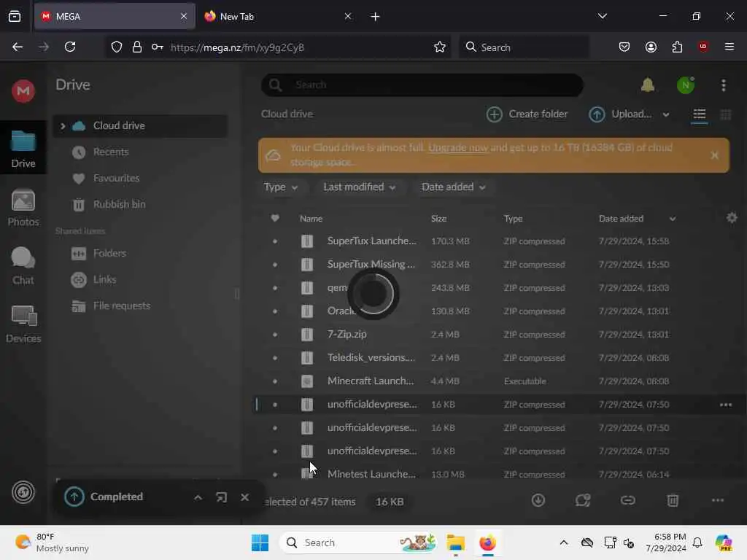Viewport: 747px width, 560px height.
Task: Open column settings gear icon
Action: [732, 217]
